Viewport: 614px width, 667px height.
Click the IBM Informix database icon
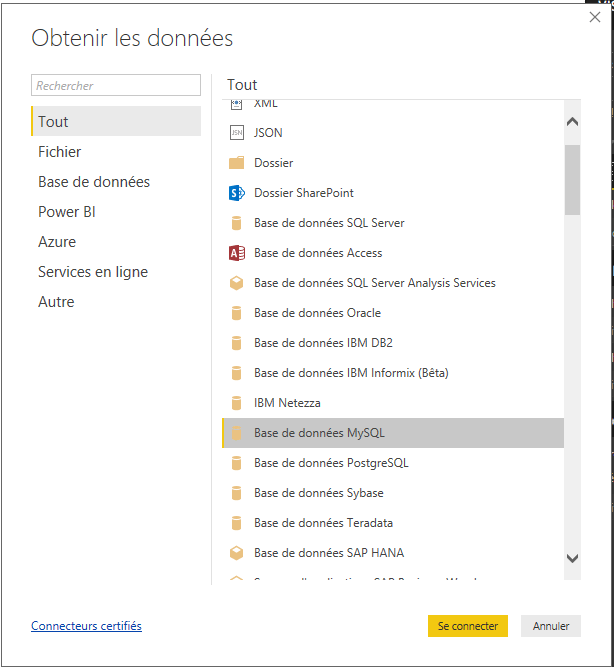237,373
